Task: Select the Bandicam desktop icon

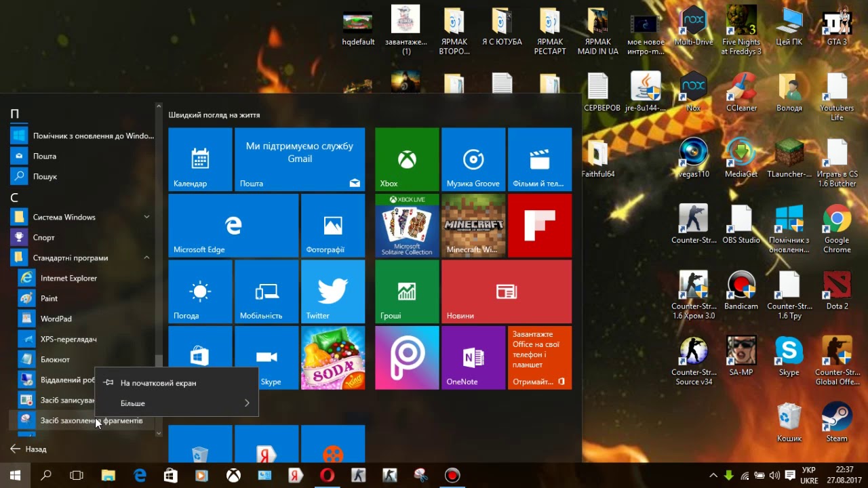Action: (x=741, y=290)
